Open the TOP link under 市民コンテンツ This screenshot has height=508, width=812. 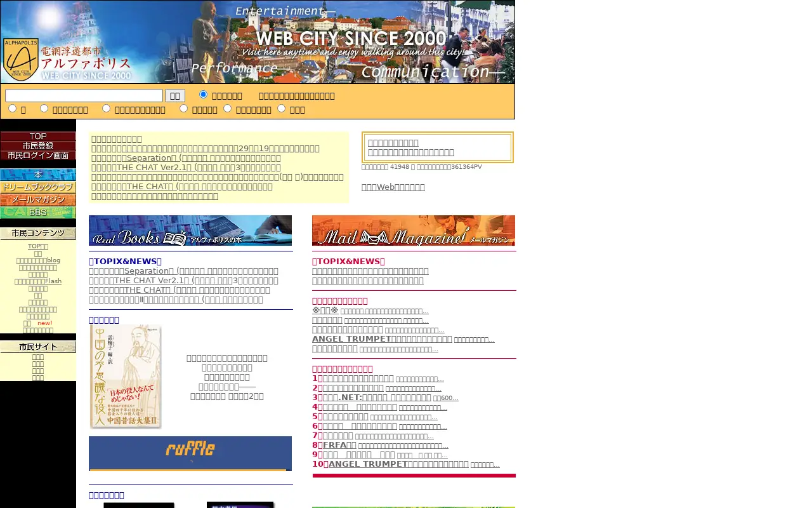click(38, 246)
